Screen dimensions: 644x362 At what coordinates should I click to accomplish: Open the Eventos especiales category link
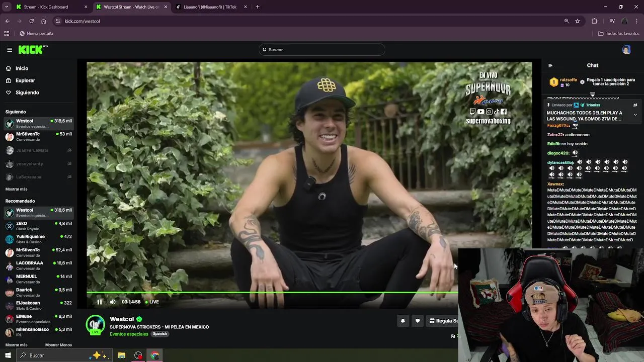pyautogui.click(x=129, y=334)
